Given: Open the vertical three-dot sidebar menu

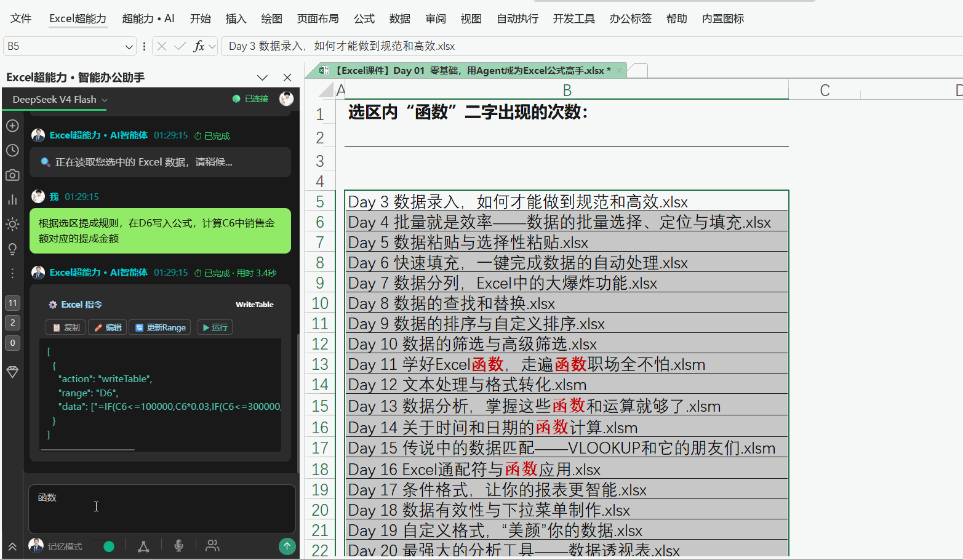Looking at the screenshot, I should [12, 273].
